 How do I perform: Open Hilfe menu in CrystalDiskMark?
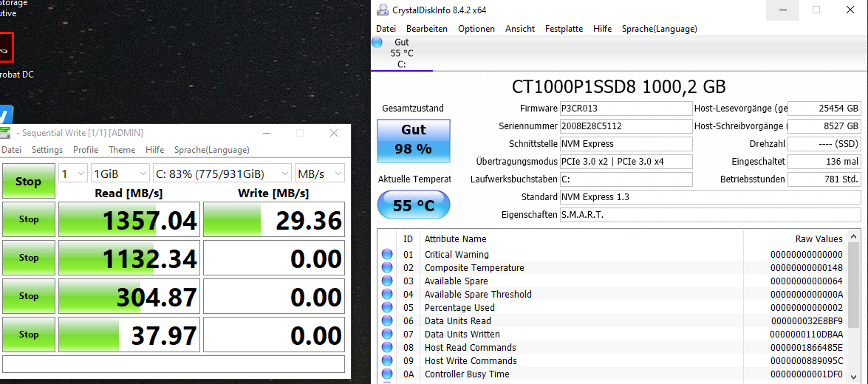click(155, 150)
